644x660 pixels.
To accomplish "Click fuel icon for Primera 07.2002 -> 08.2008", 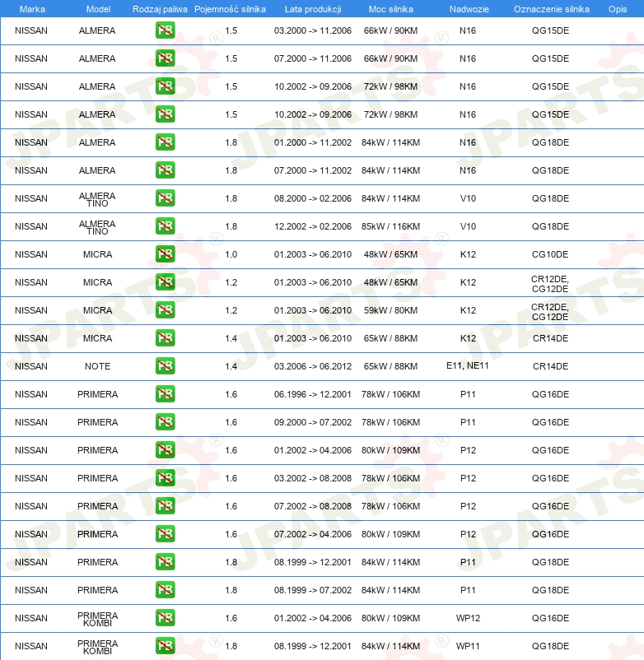I will click(165, 505).
